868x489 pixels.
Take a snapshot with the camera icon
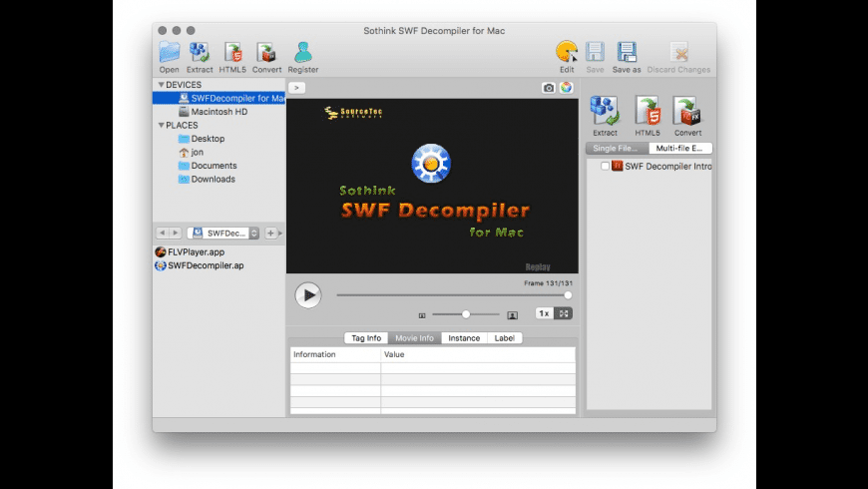pos(548,88)
